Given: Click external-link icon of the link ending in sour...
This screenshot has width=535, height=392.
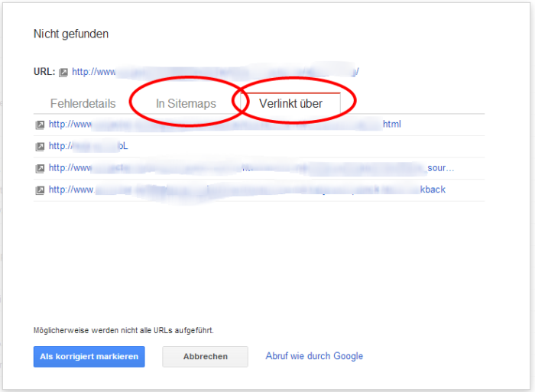Looking at the screenshot, I should 40,169.
